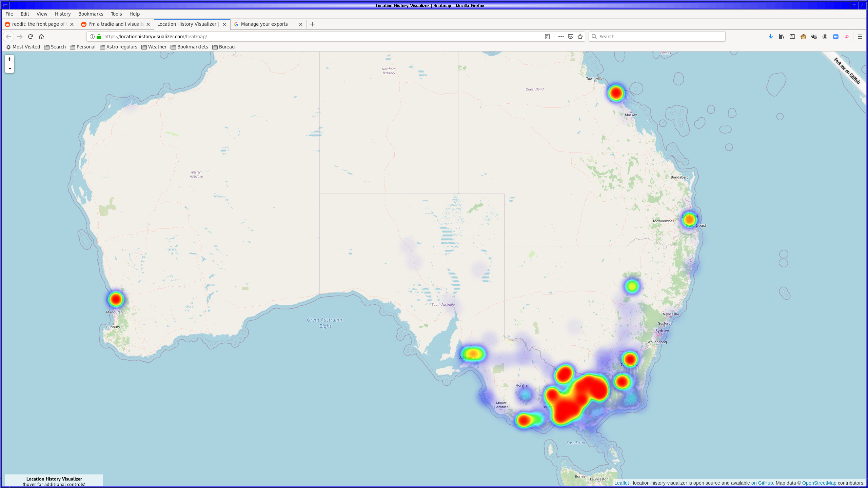Bookmark this page with star icon
The height and width of the screenshot is (488, 868).
click(580, 37)
